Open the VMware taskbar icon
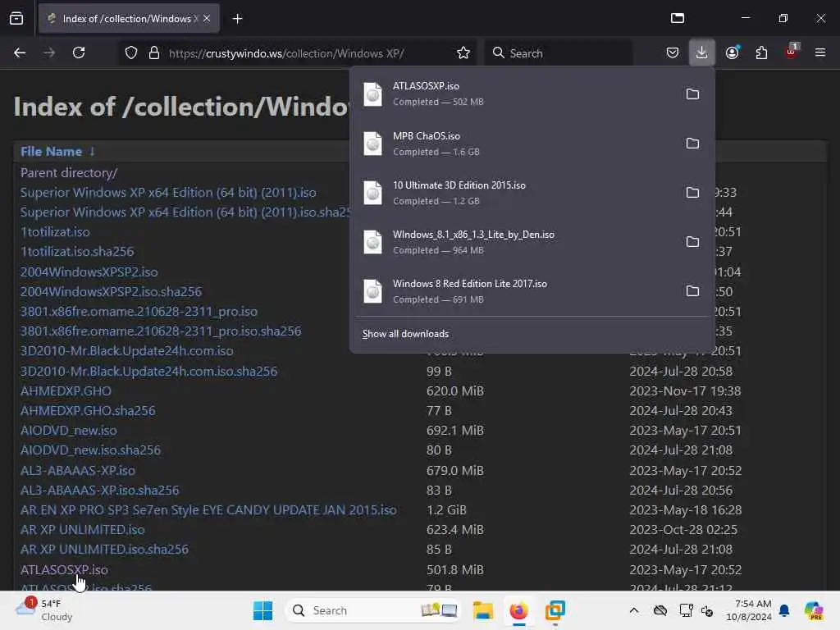 click(x=555, y=610)
